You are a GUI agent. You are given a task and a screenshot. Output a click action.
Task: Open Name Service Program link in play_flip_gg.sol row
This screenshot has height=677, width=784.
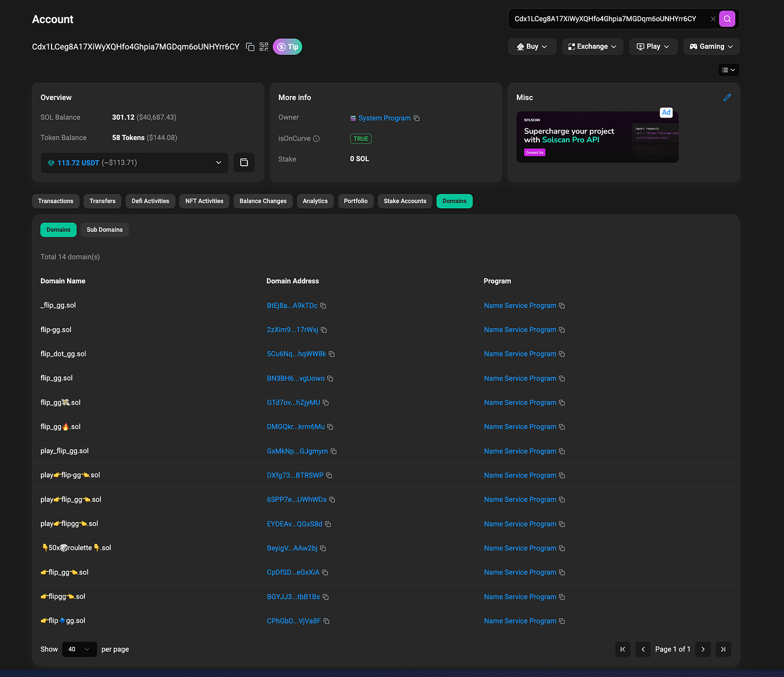(x=520, y=451)
